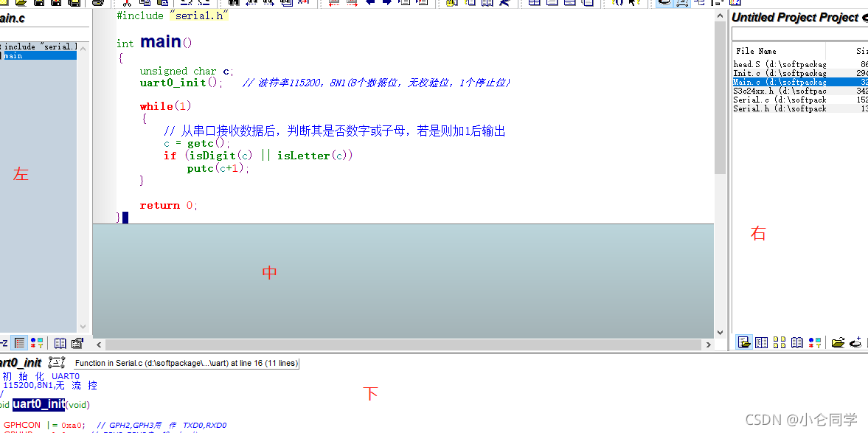This screenshot has width=868, height=433.
Task: Click the editor horizontal scrollbar right arrow
Action: coord(708,344)
